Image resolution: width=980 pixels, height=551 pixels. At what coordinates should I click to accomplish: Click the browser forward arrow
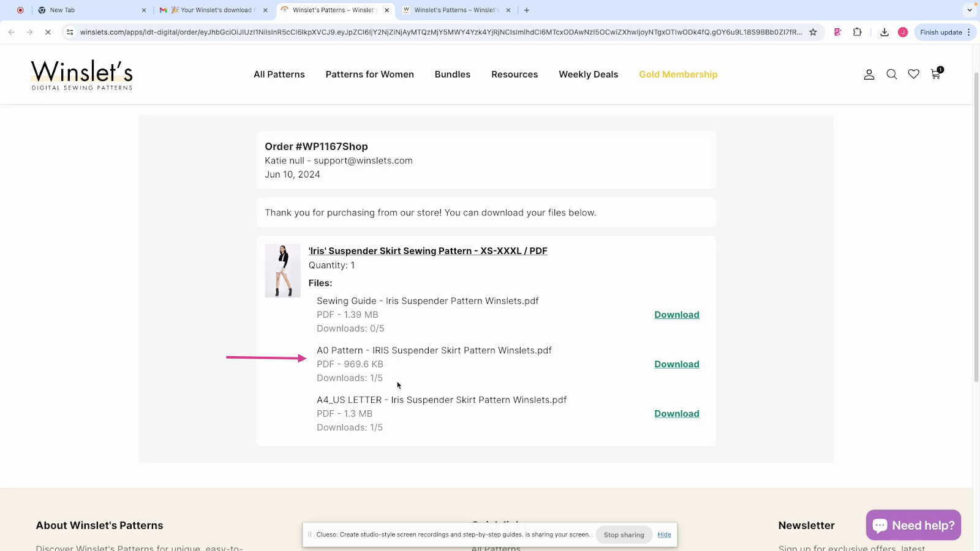point(29,32)
